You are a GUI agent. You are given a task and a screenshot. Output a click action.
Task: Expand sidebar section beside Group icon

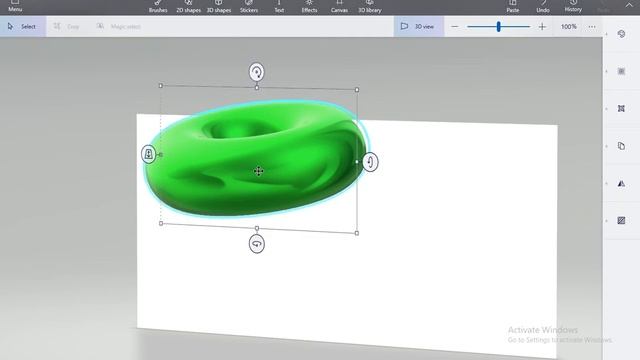(x=607, y=109)
